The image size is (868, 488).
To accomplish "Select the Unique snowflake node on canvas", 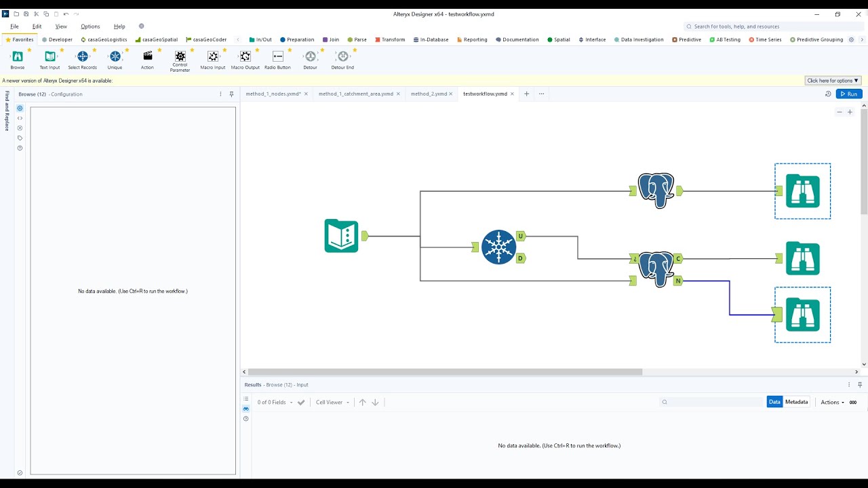I will click(x=498, y=247).
